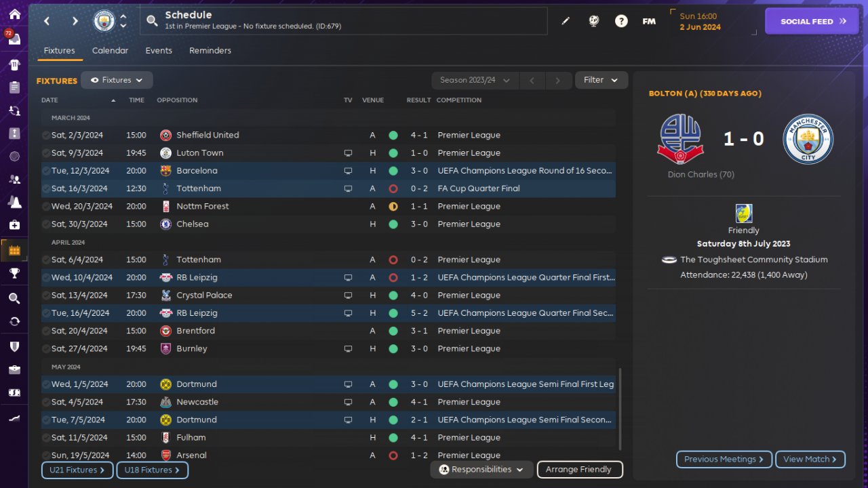Click the View Match button
The image size is (868, 488).
(x=810, y=460)
